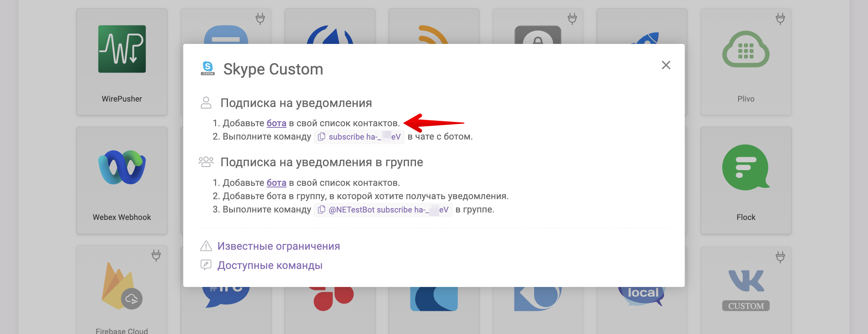Click the warning triangle icon by Известные ограничения

(x=206, y=246)
